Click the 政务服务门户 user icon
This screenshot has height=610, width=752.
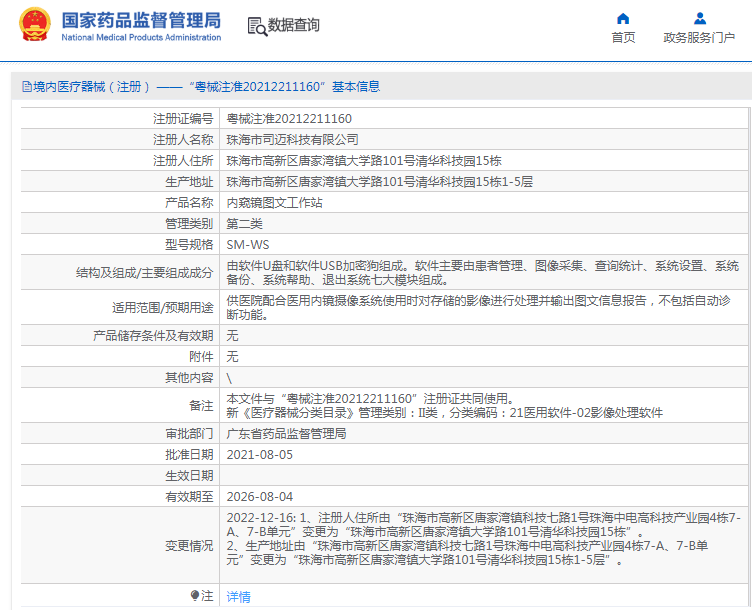(700, 19)
